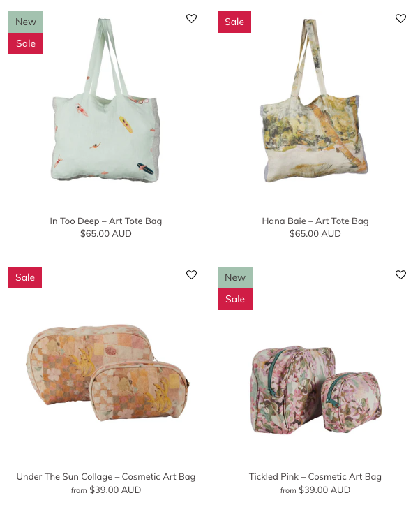Click the mint green surfer tote image

point(106,100)
